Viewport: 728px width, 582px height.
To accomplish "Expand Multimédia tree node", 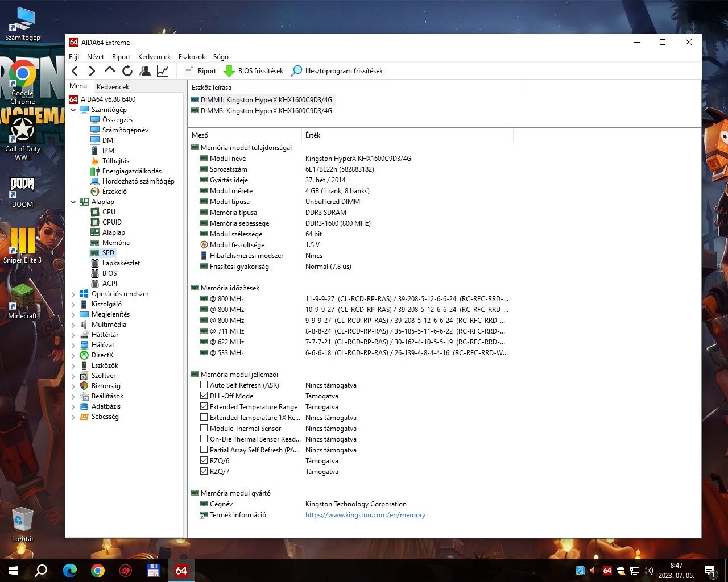I will tap(73, 325).
